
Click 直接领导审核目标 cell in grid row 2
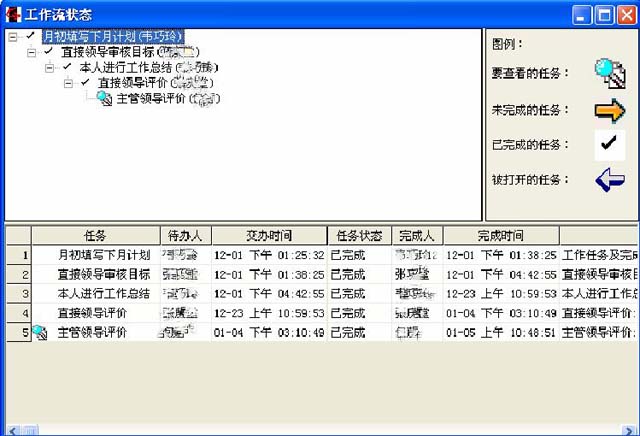coord(103,274)
